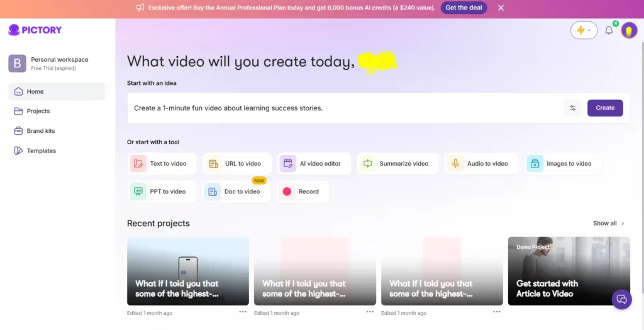Click the Projects folder icon
The height and width of the screenshot is (330, 644).
point(18,111)
